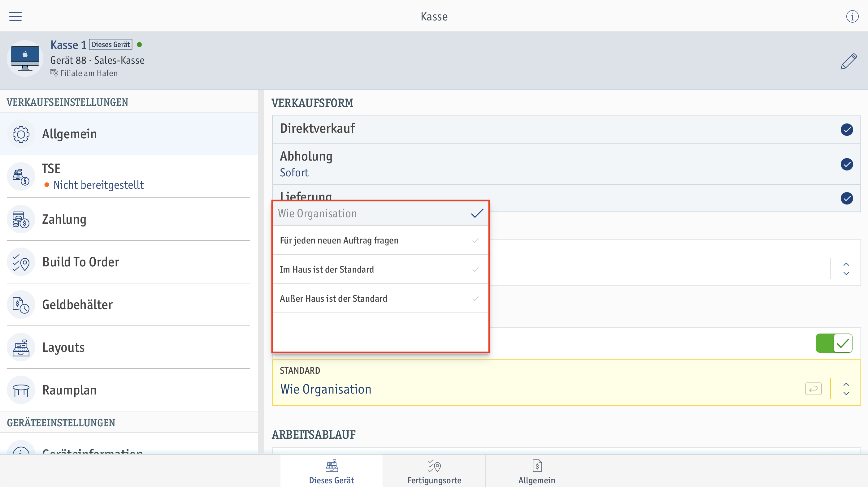Open the info icon at top right
Image resolution: width=868 pixels, height=487 pixels.
pyautogui.click(x=852, y=16)
